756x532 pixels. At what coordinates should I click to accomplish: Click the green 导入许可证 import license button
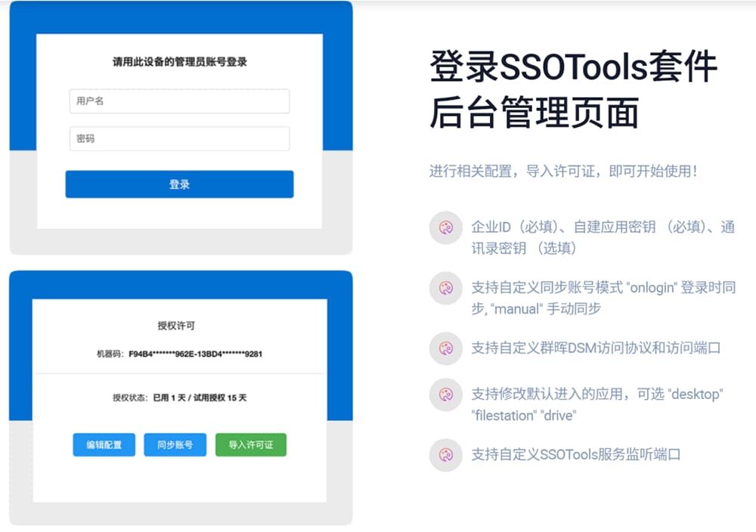coord(251,444)
